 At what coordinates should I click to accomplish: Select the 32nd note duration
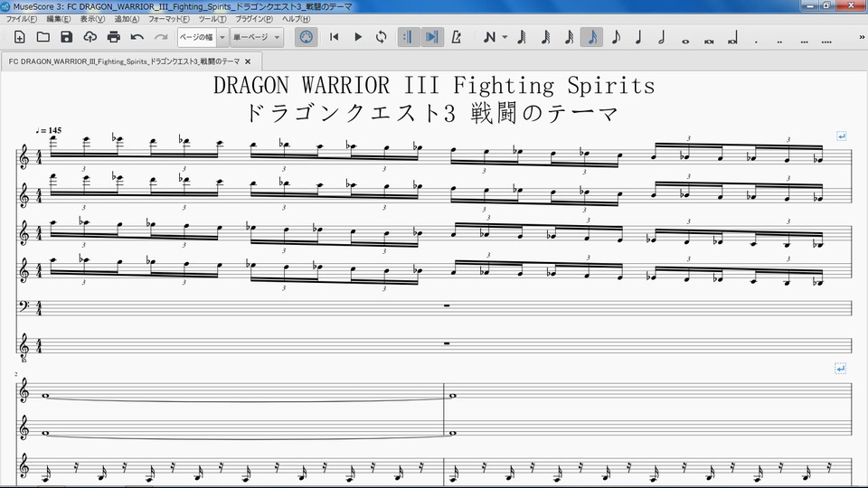[x=546, y=37]
